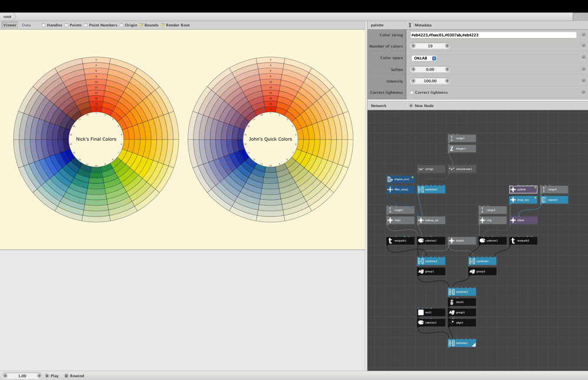
Task: Enable the Handles checkbox
Action: pos(44,25)
